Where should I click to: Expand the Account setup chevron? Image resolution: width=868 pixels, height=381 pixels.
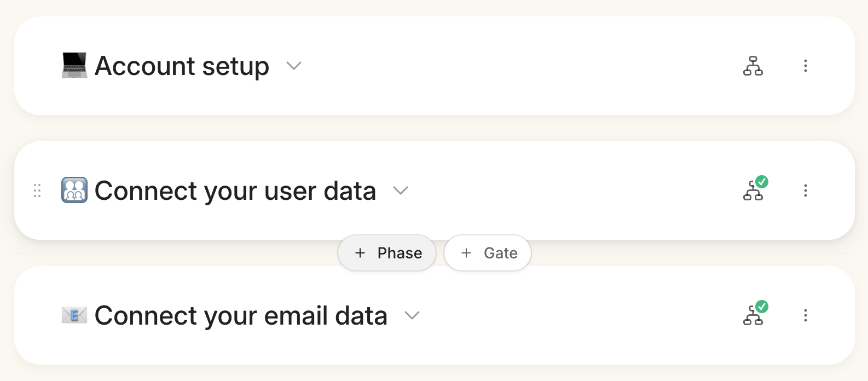[294, 66]
